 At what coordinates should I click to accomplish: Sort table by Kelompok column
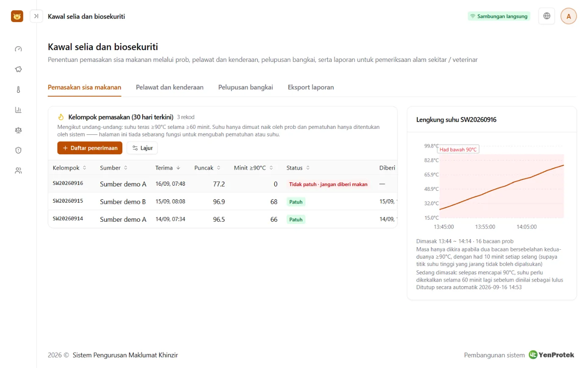[69, 167]
